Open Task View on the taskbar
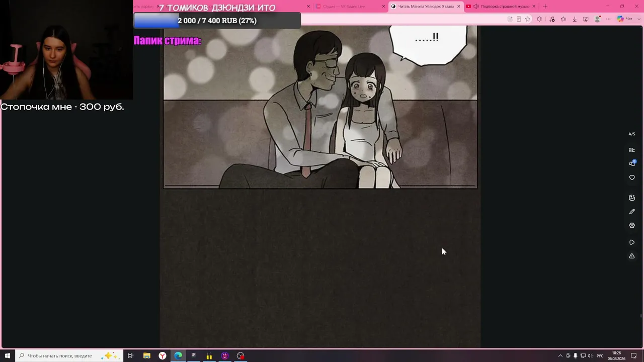The image size is (644, 362). point(130,356)
